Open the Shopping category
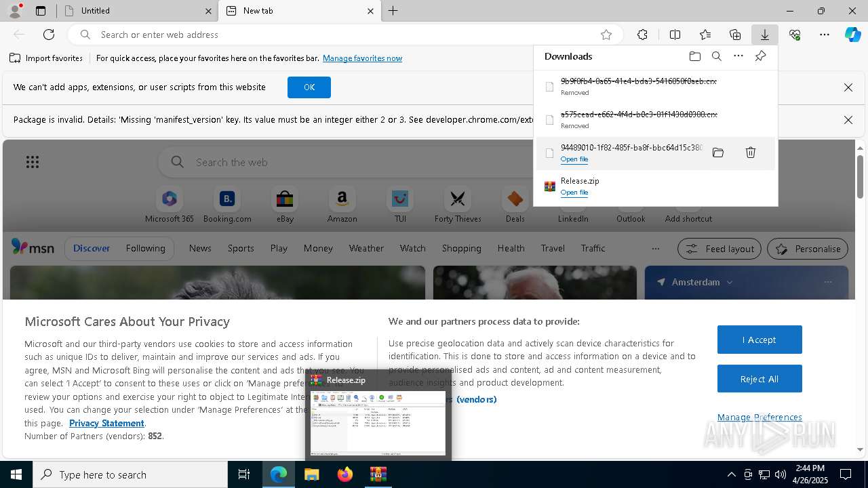Viewport: 868px width, 488px height. pyautogui.click(x=462, y=248)
